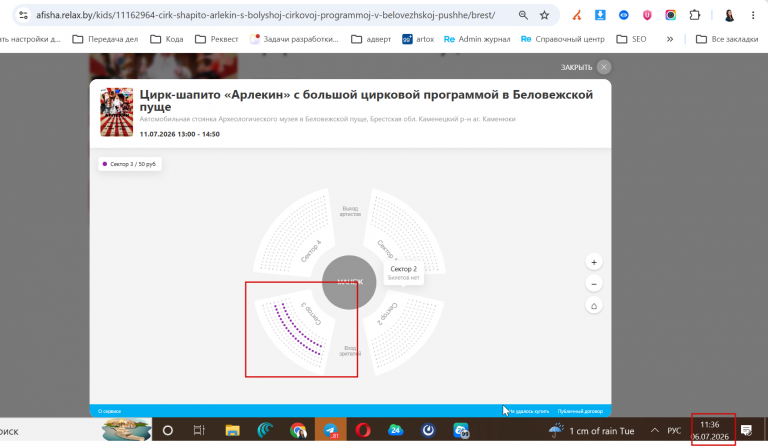Viewport: 768px width, 446px height.
Task: Open the teal wave app taskbar icon
Action: point(265,431)
